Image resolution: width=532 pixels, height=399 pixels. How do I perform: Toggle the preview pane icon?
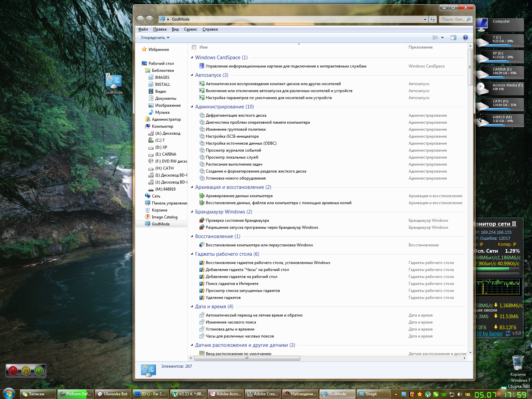(x=453, y=38)
